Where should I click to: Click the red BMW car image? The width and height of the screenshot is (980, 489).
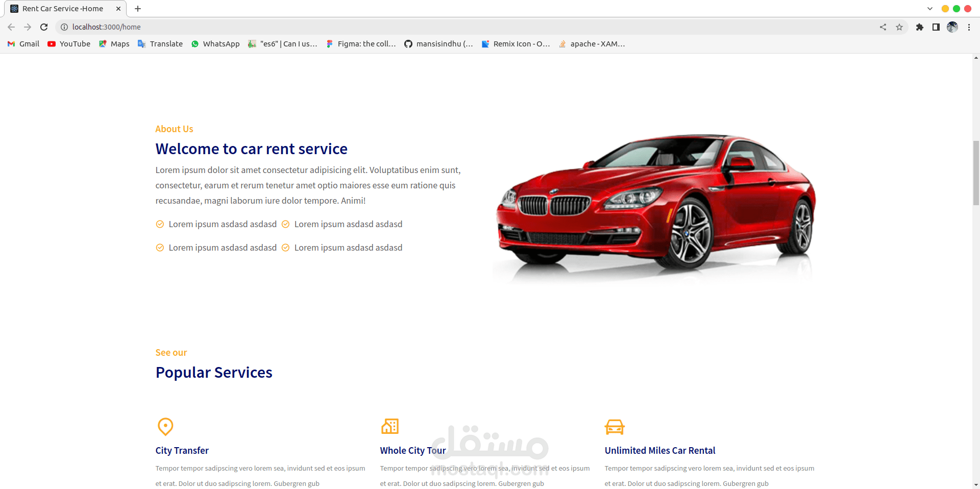point(654,208)
